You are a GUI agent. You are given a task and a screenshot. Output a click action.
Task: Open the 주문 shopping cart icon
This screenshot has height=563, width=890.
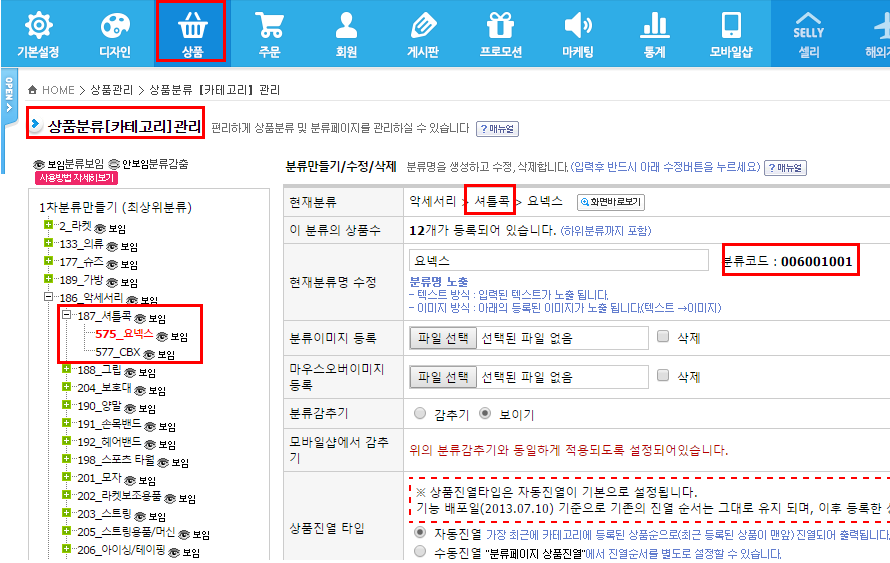pos(268,26)
